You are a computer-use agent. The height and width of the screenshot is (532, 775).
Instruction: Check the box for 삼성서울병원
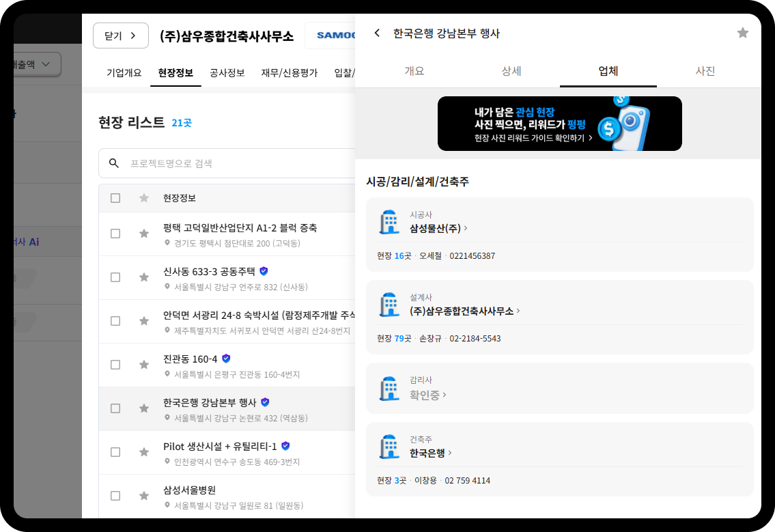click(115, 496)
